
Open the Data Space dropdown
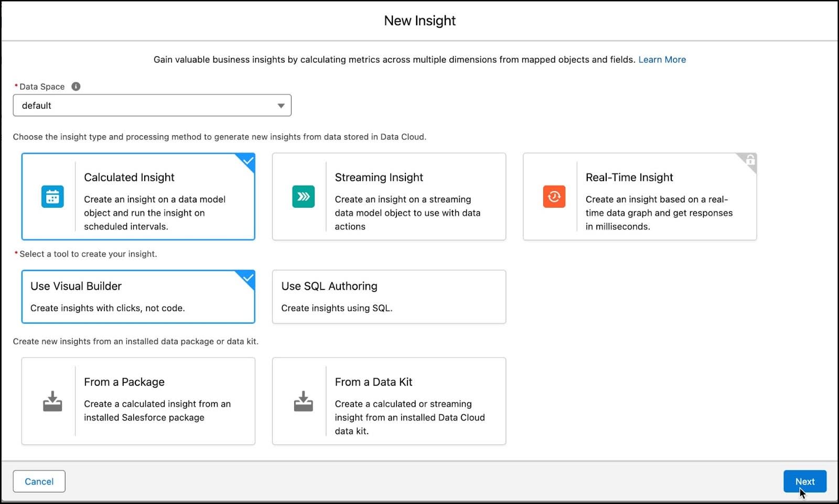click(280, 105)
